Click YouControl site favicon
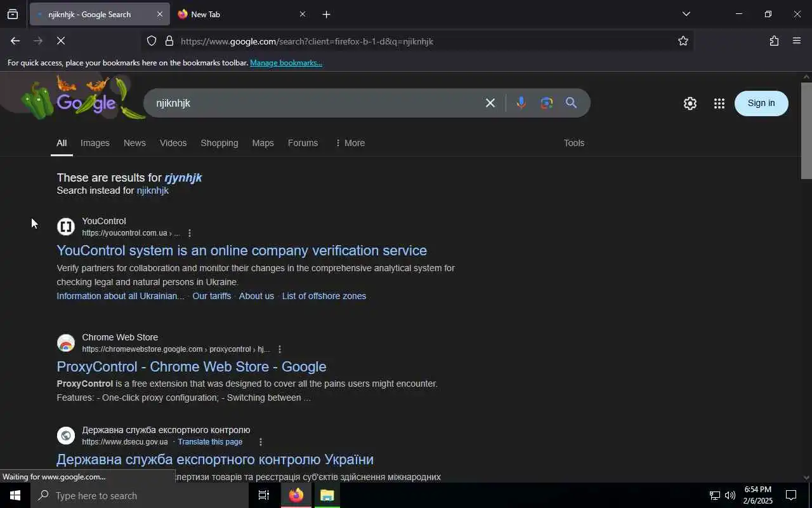Viewport: 812px width, 508px height. 66,227
